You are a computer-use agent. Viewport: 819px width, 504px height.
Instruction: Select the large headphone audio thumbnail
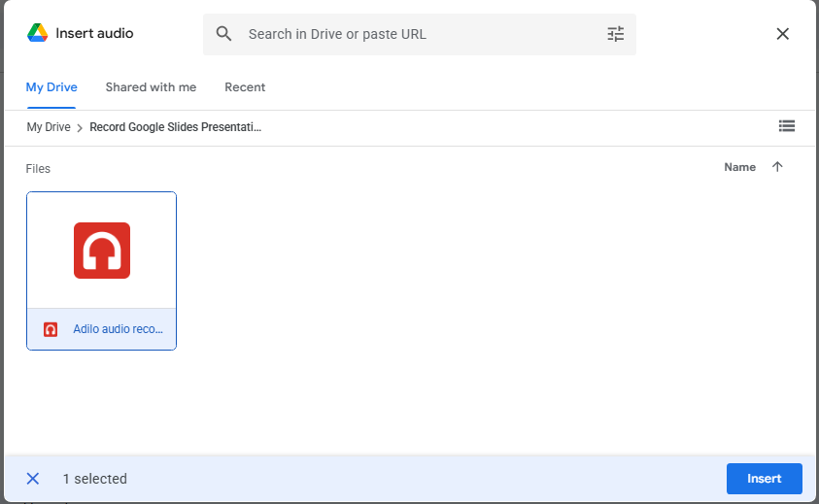[102, 251]
